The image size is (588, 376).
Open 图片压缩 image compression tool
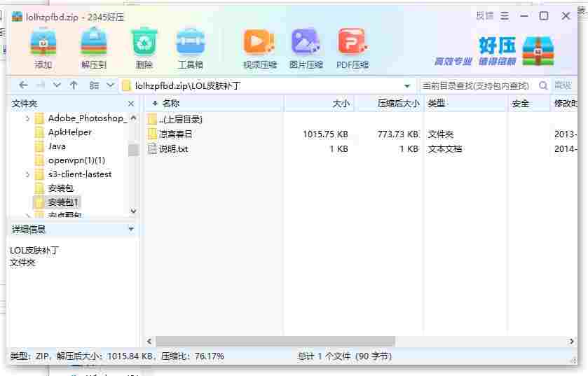tap(306, 48)
